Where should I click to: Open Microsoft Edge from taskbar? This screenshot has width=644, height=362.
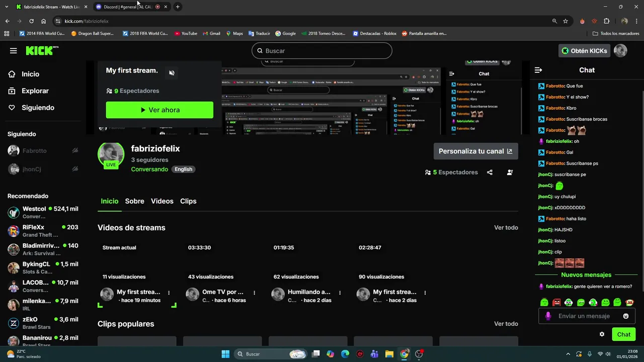(x=345, y=354)
